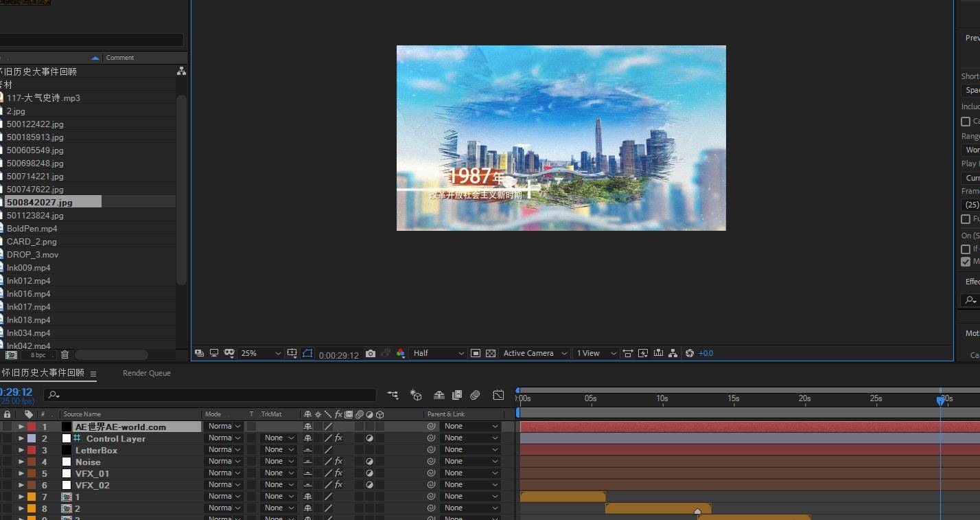The height and width of the screenshot is (520, 980).
Task: Open the resolution dropdown set to Half
Action: (439, 353)
